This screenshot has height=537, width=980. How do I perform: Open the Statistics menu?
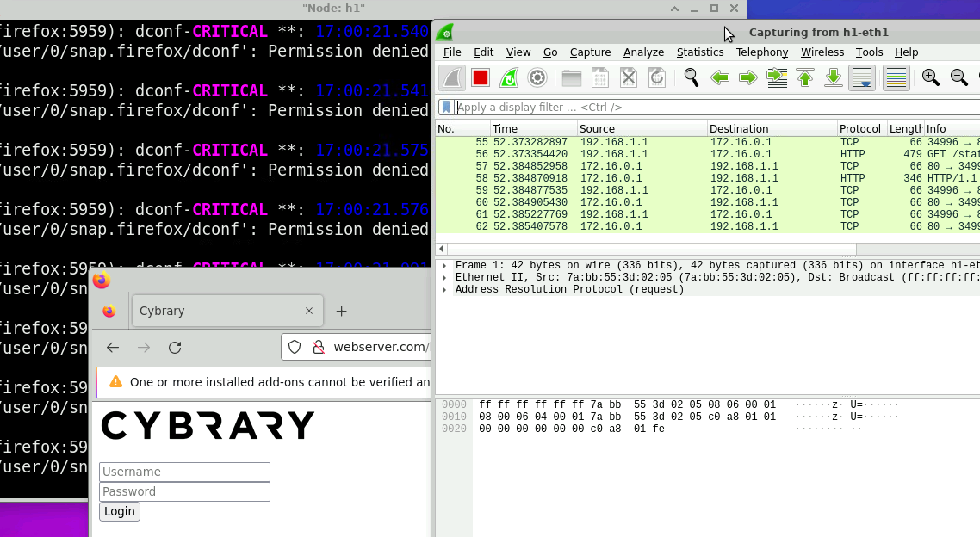[x=699, y=52]
